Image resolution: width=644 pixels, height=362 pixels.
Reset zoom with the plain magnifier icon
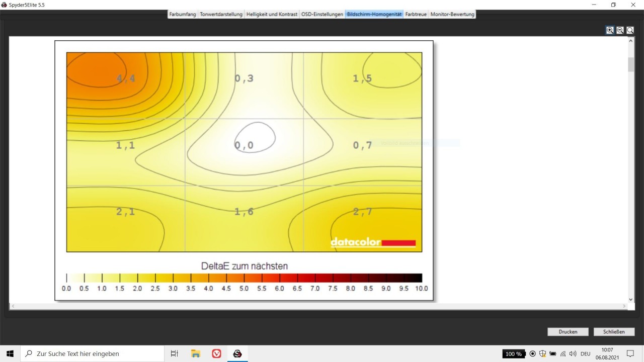[630, 30]
